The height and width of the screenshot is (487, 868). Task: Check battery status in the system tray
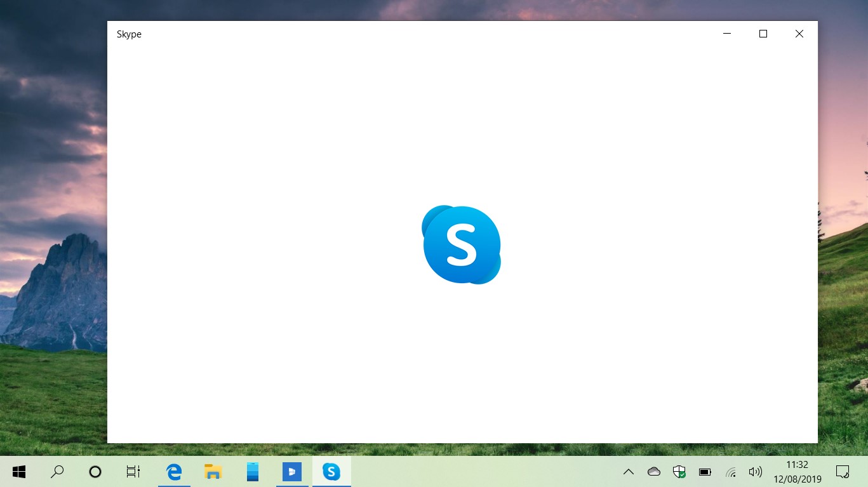[704, 472]
